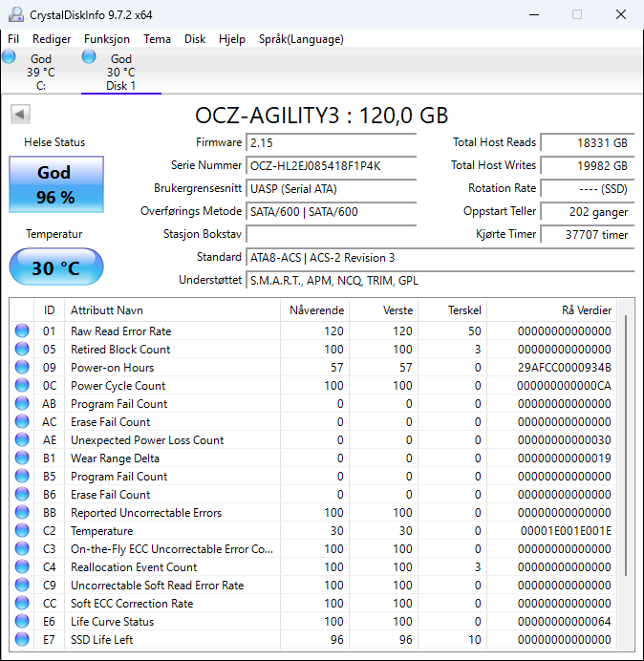Click the Rotation Rate value ---- (SSD)
Image resolution: width=644 pixels, height=661 pixels.
click(x=587, y=189)
